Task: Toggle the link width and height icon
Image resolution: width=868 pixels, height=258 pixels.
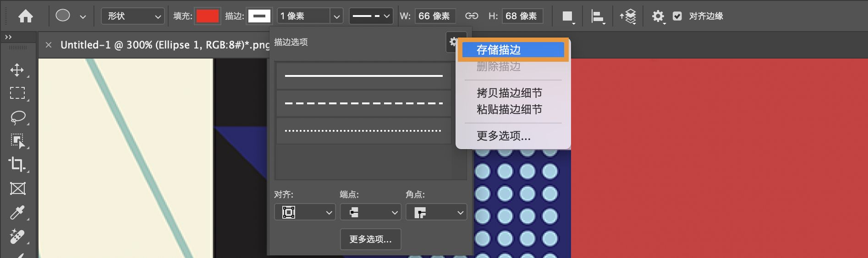Action: click(x=472, y=16)
